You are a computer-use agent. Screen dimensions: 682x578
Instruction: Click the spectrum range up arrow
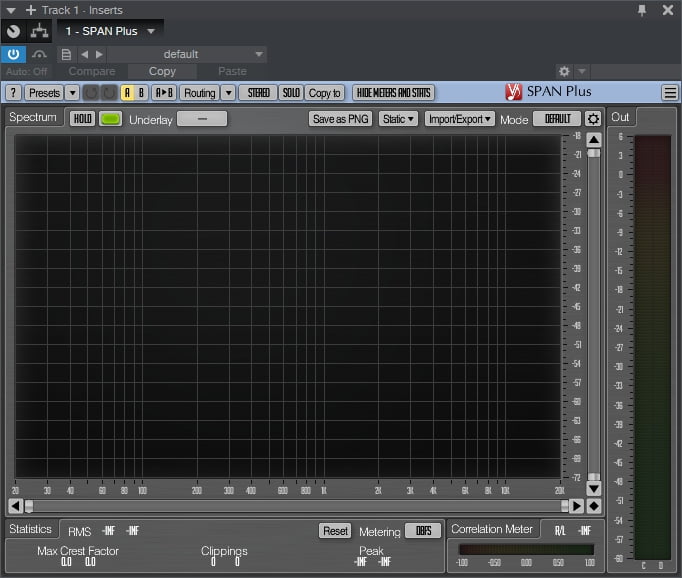(x=594, y=140)
